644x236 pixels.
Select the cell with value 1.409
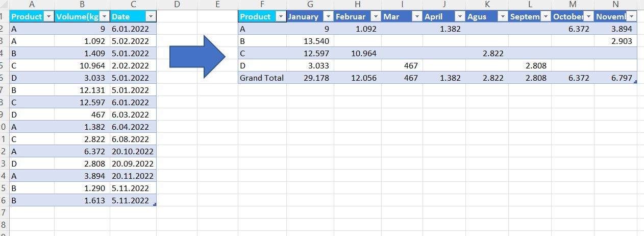(x=82, y=54)
